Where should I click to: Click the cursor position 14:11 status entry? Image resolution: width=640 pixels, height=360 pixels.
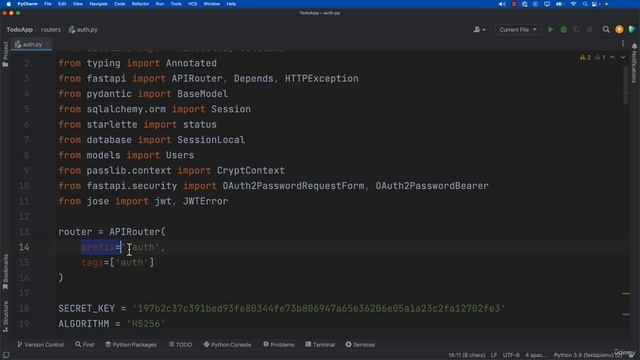467,355
